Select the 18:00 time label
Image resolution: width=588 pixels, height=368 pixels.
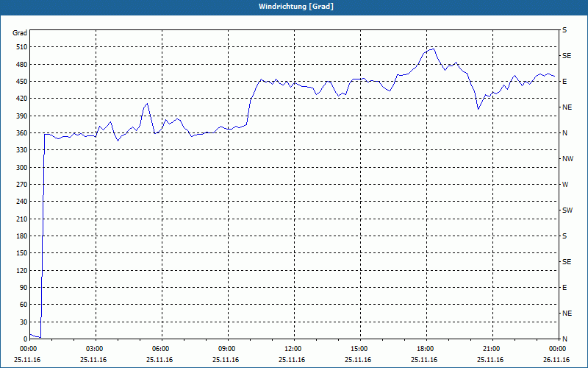pyautogui.click(x=427, y=349)
